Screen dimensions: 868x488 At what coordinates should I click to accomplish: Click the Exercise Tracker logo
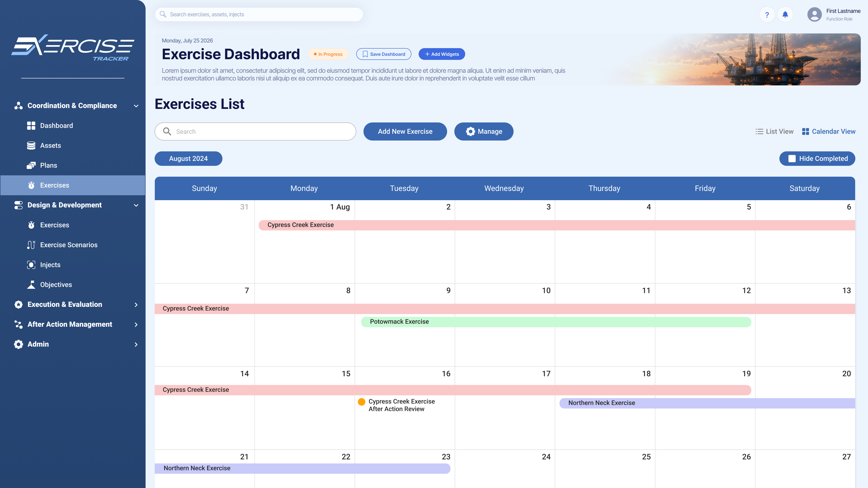[x=73, y=47]
